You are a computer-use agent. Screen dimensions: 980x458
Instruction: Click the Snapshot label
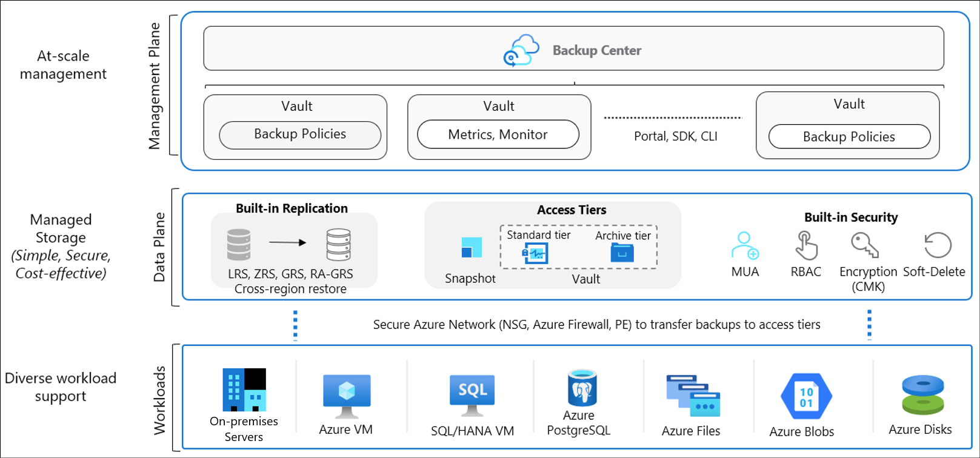coord(470,279)
